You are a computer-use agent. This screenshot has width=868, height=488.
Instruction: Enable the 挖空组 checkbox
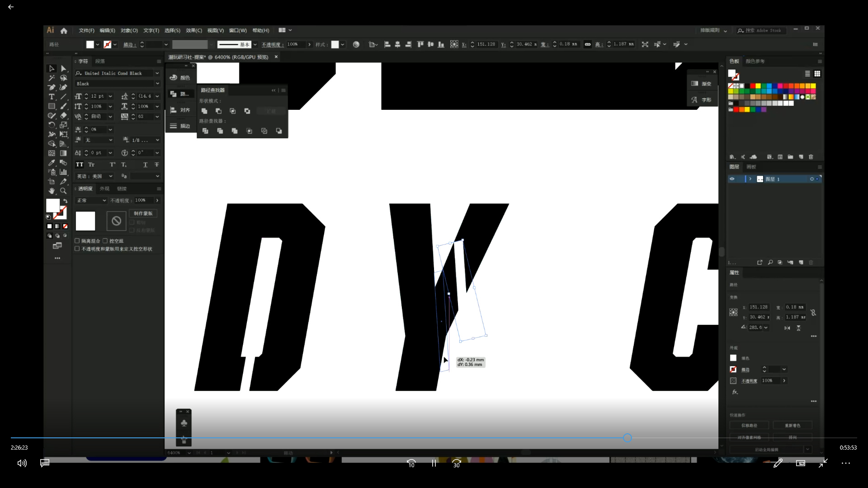[105, 241]
